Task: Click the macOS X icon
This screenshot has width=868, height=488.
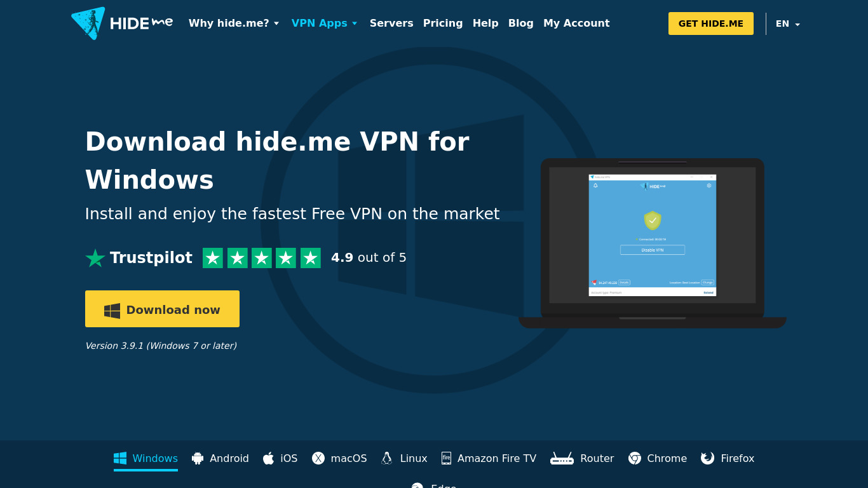Action: (318, 458)
